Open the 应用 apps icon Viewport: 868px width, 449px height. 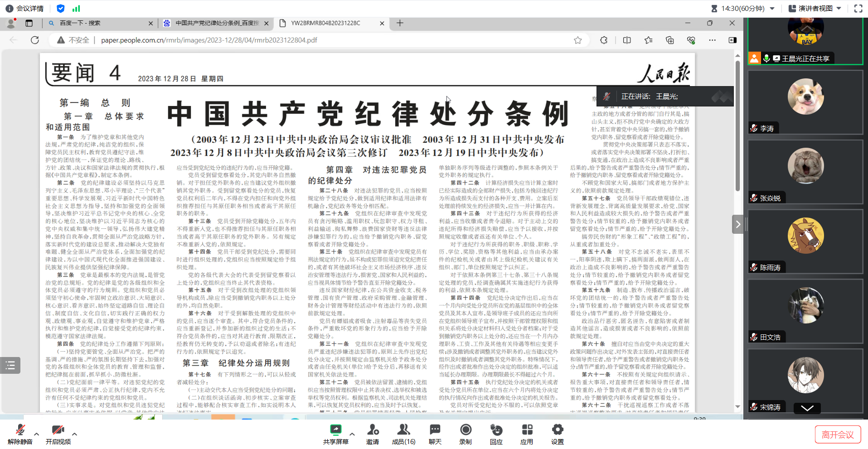point(527,430)
